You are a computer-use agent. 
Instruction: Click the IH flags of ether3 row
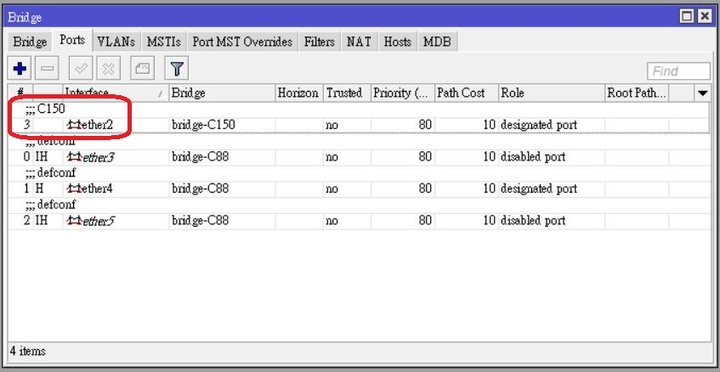point(41,157)
